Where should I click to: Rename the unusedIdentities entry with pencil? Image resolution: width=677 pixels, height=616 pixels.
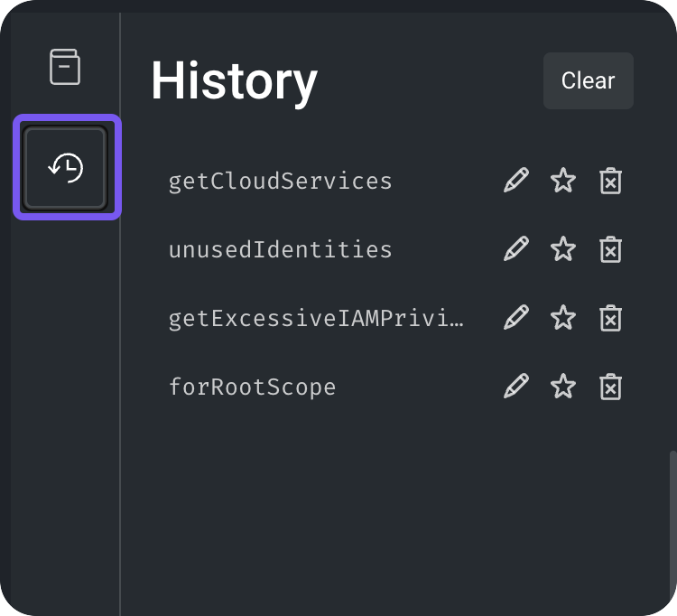(515, 249)
